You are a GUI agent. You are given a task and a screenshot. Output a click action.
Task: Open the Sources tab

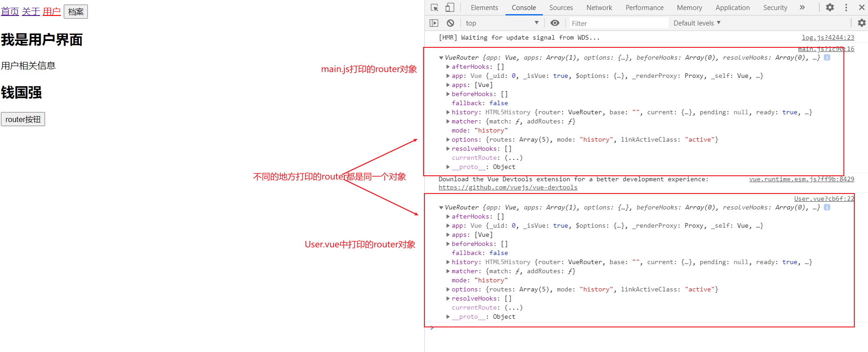tap(561, 8)
